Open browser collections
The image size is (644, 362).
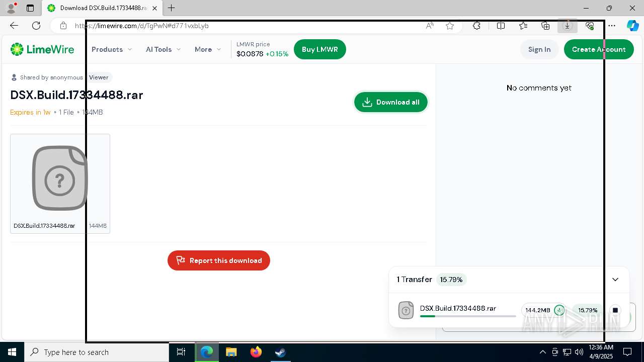[545, 26]
